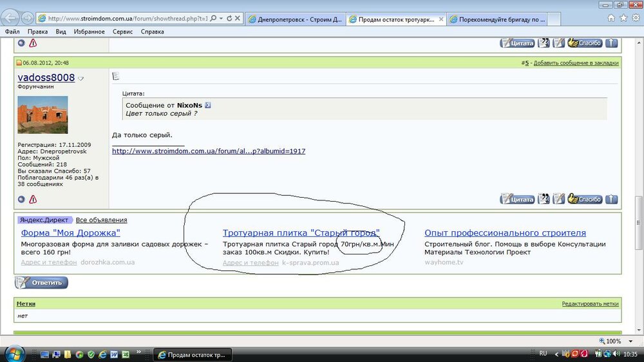This screenshot has height=362, width=644.
Task: Open the Избранное menu
Action: coord(89,32)
